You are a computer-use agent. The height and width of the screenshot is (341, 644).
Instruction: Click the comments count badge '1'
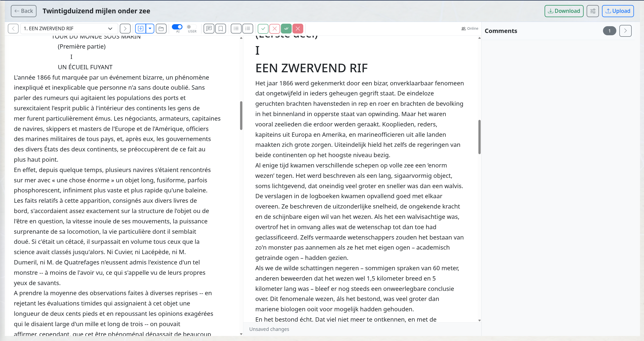[x=609, y=31]
